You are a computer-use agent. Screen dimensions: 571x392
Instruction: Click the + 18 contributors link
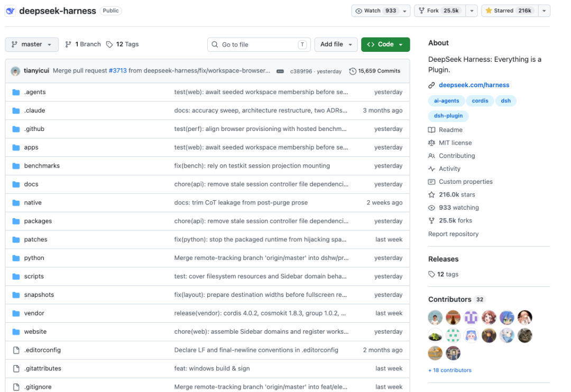click(450, 370)
